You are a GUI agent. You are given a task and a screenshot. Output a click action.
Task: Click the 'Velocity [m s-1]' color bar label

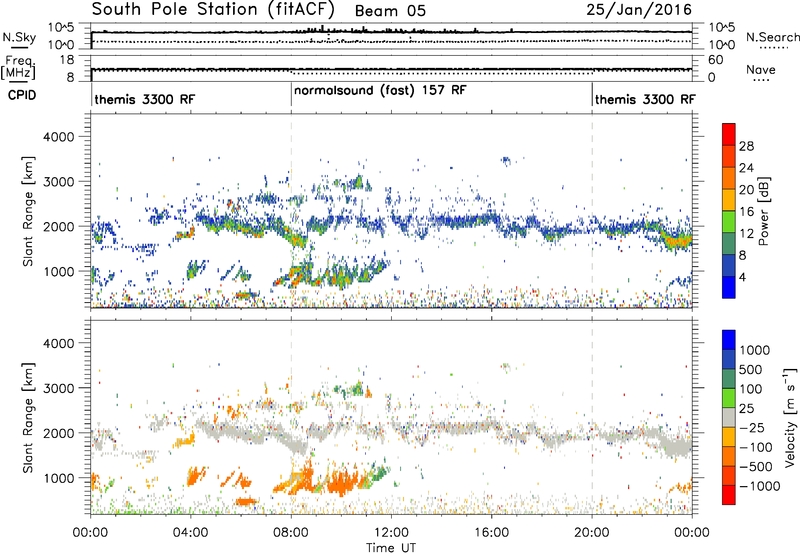[790, 417]
